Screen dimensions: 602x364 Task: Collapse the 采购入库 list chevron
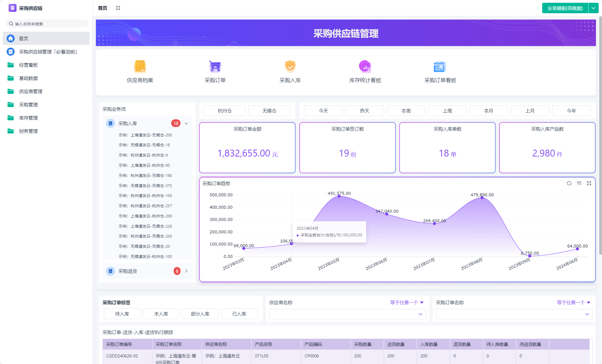coord(186,123)
